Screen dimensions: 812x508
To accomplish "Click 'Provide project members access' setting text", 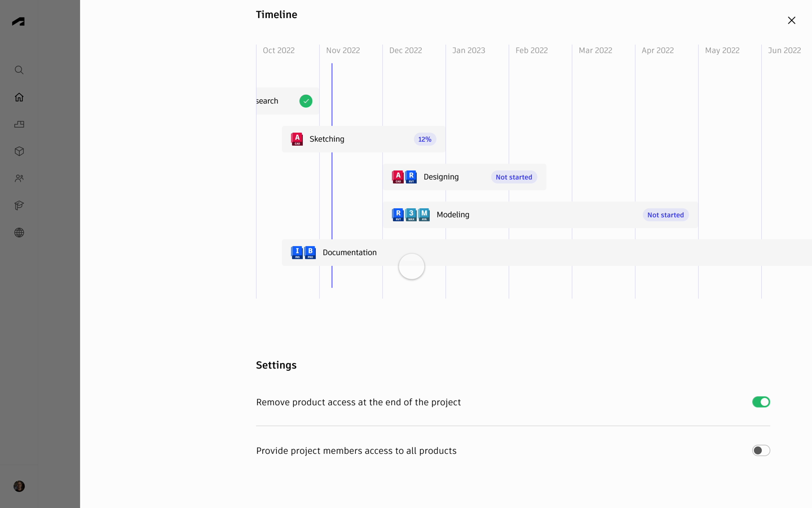I will click(356, 451).
